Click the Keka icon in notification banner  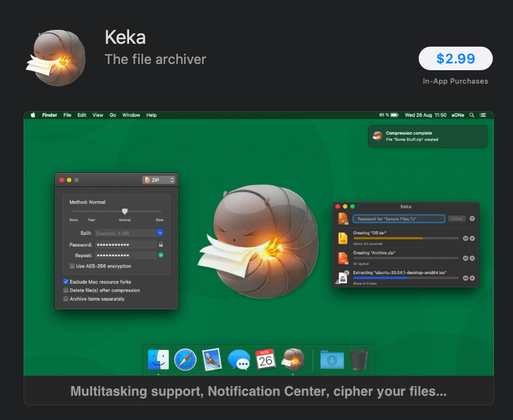click(x=378, y=136)
